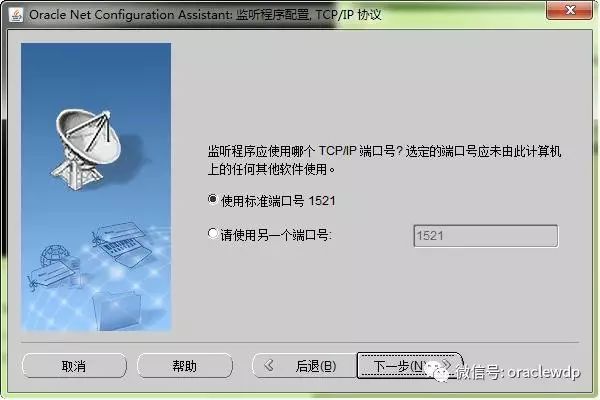Select the 使用标准端口号 1521 radio button

tap(213, 199)
